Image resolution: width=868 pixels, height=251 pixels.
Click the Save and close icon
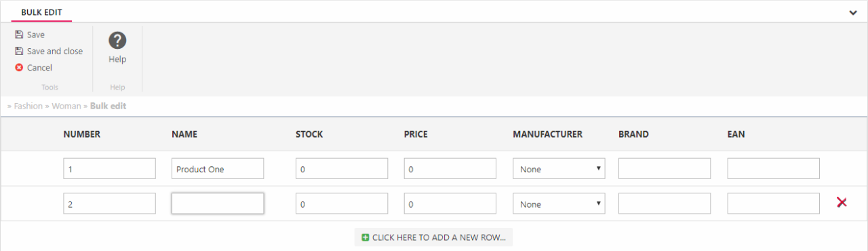click(x=19, y=51)
